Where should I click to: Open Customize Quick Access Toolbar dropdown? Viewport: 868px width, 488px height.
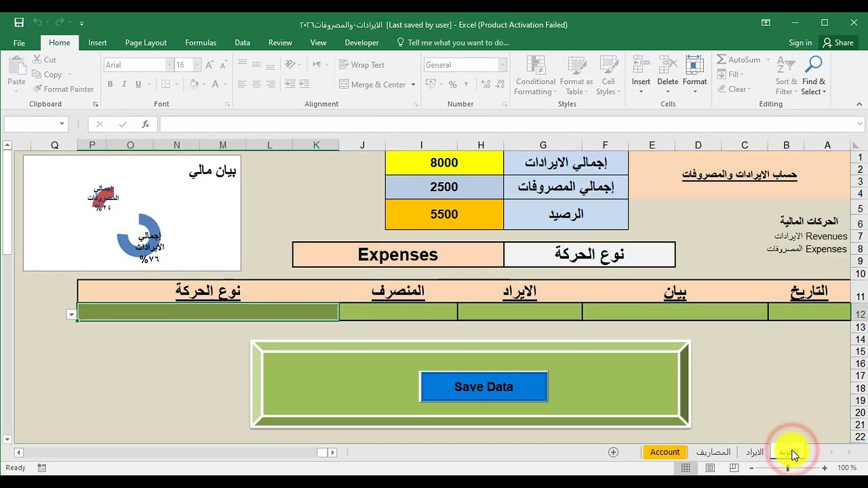(82, 23)
